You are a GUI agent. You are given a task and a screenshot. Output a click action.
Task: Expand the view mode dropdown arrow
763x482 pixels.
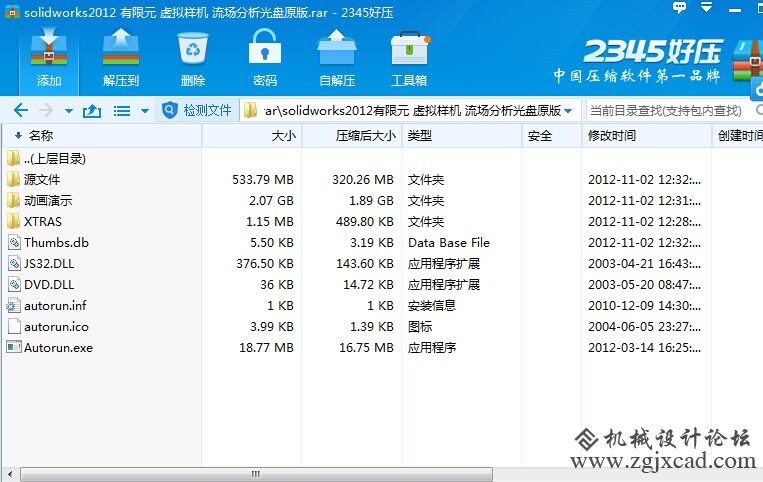145,111
